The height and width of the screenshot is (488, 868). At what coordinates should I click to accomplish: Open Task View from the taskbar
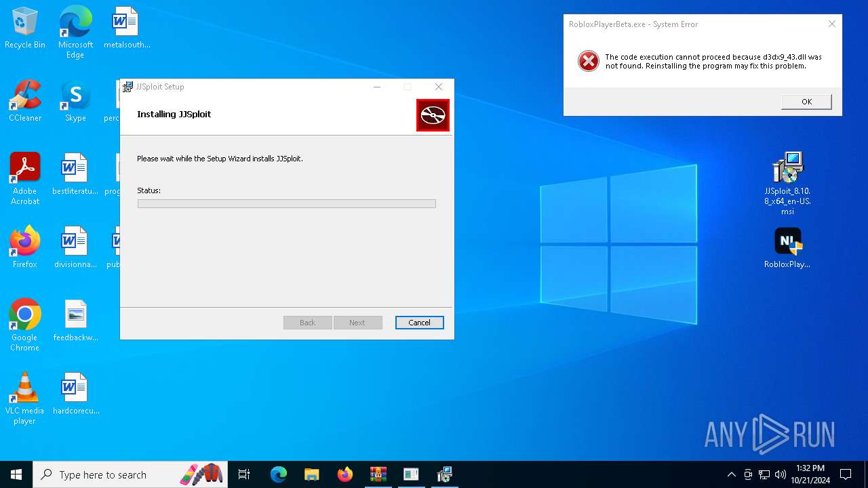244,474
